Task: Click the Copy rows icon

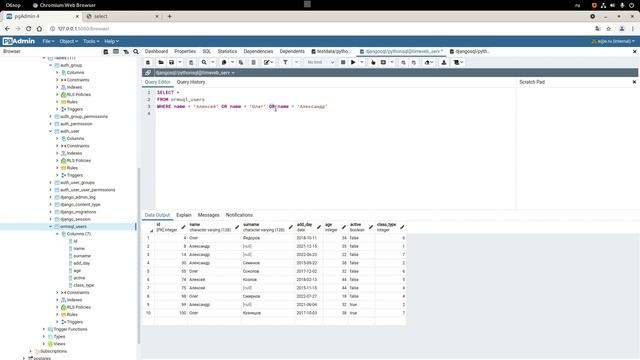Action: point(224,62)
